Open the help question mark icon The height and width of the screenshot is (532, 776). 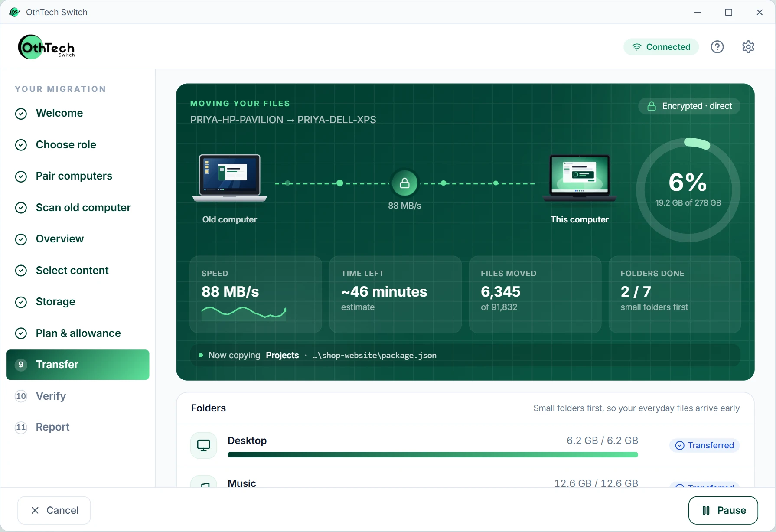(717, 47)
